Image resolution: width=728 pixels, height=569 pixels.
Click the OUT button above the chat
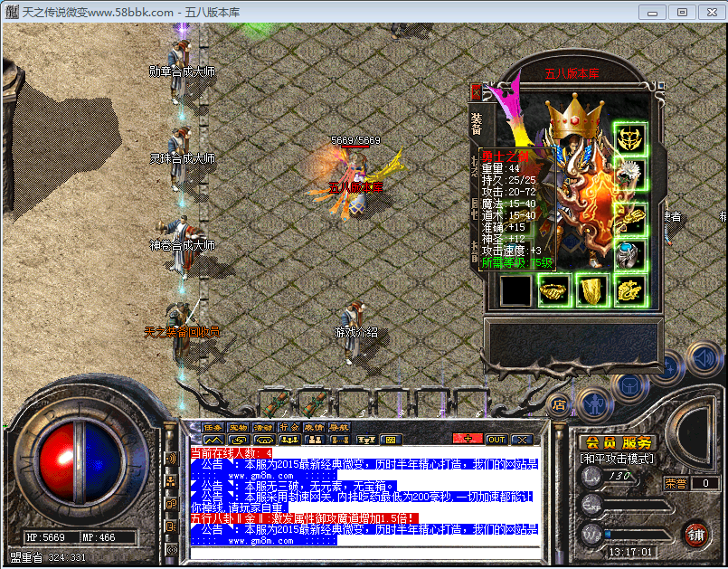(496, 440)
